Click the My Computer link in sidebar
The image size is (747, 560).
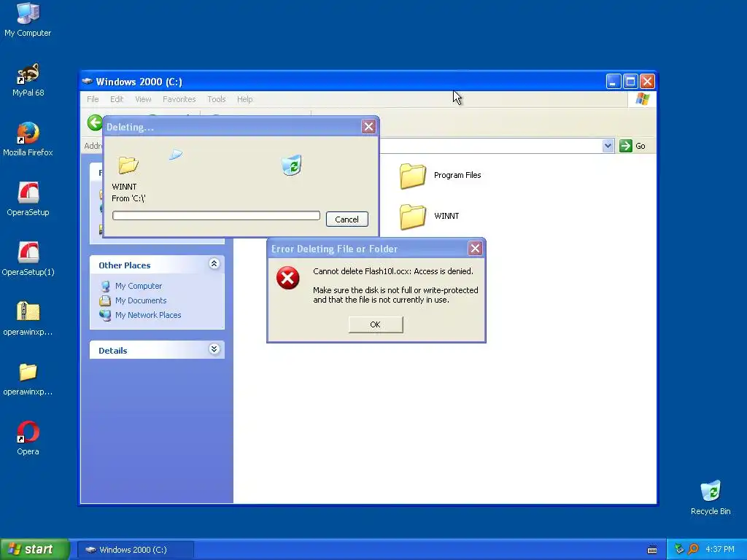(139, 286)
